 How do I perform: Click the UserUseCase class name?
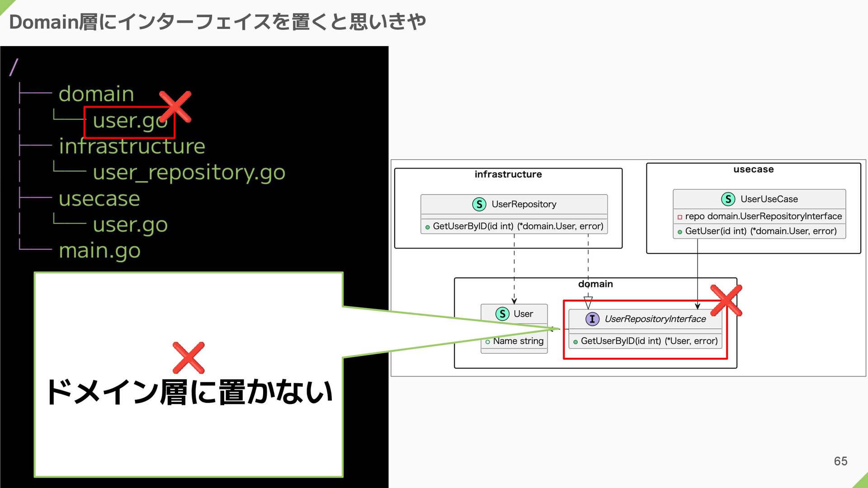coord(769,199)
